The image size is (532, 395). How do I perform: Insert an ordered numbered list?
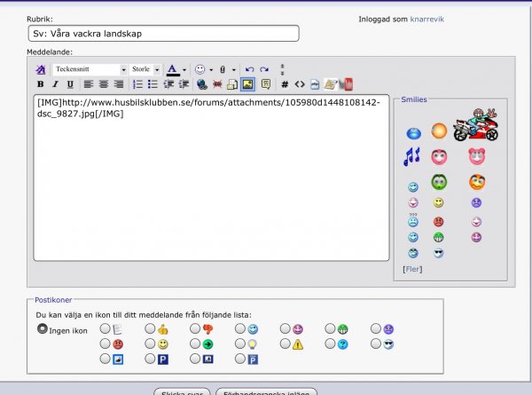pyautogui.click(x=137, y=84)
